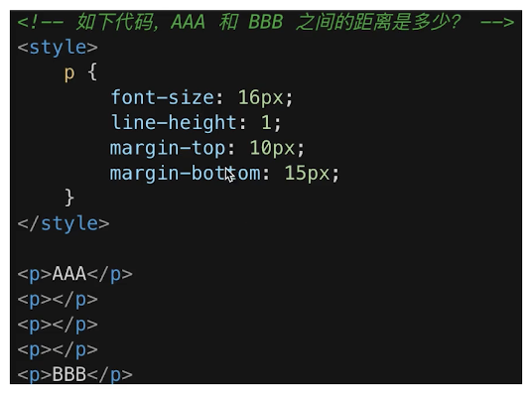Click the blank line below the closing style tag
The image size is (532, 397).
coord(266,249)
